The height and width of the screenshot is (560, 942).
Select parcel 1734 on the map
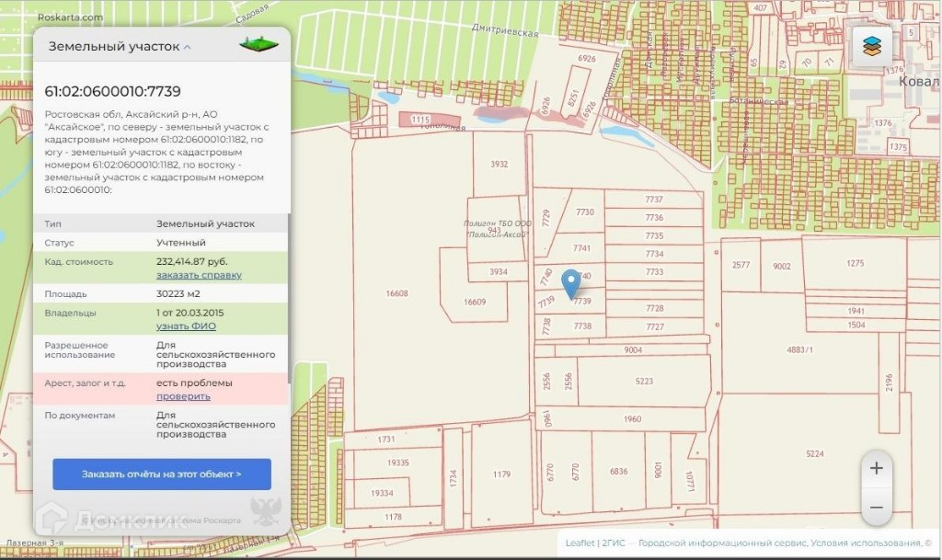[x=454, y=478]
